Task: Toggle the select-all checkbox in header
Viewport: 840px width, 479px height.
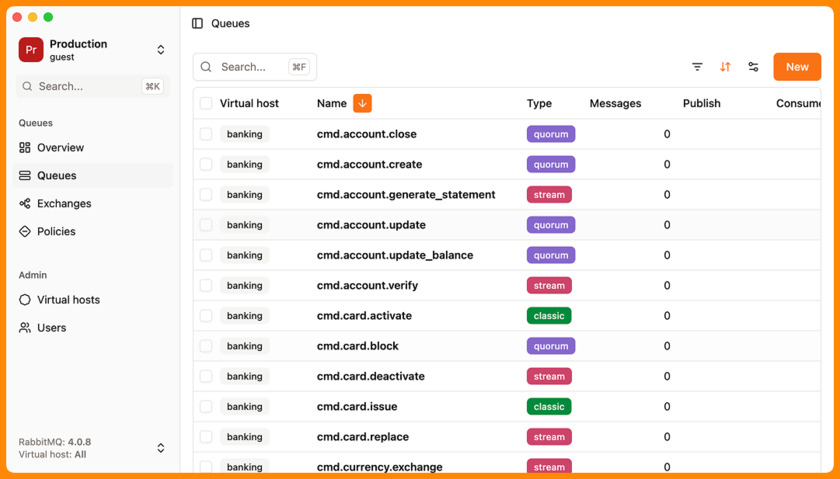Action: (x=206, y=103)
